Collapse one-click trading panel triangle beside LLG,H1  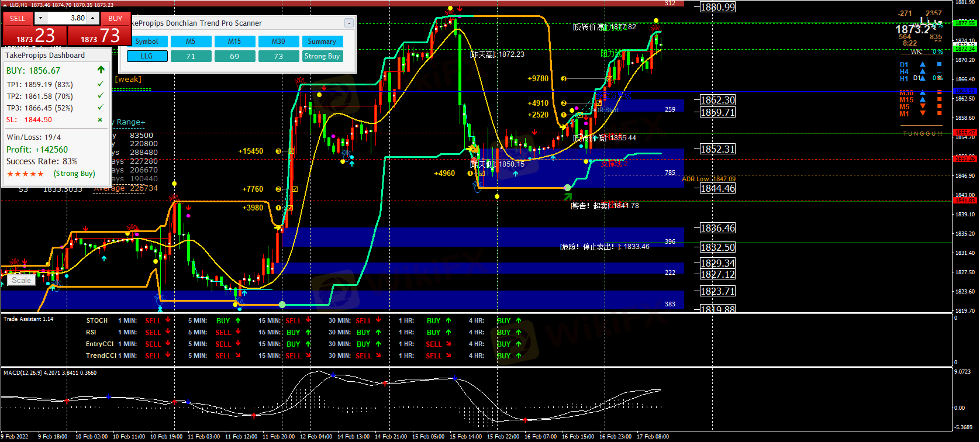coord(5,5)
